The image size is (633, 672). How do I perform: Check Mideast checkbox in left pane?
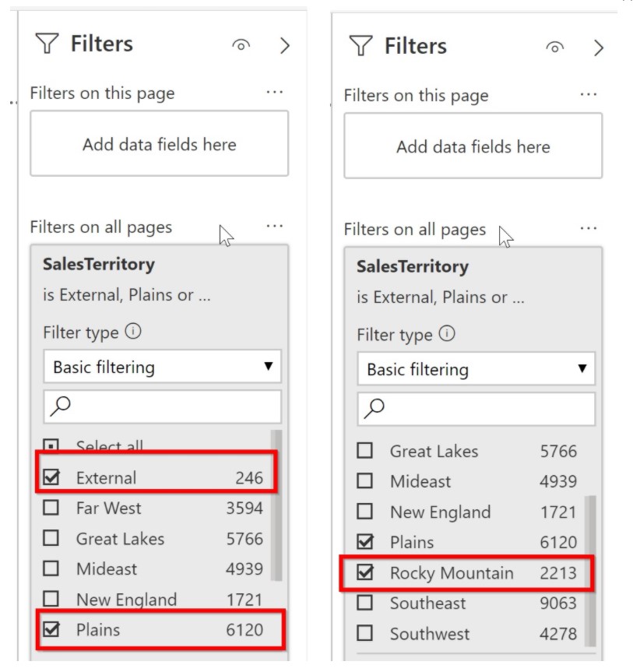(51, 568)
